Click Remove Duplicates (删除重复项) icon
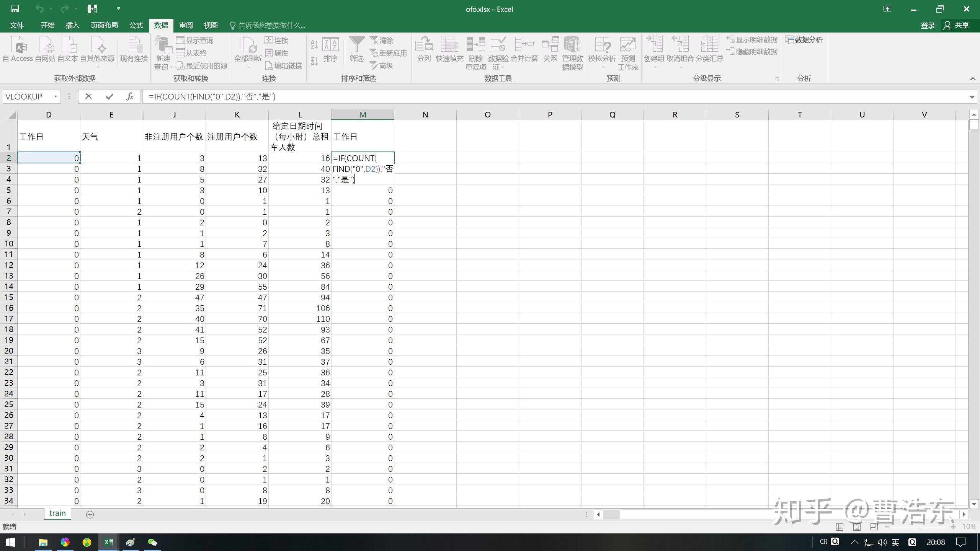This screenshot has height=551, width=980. pos(475,53)
